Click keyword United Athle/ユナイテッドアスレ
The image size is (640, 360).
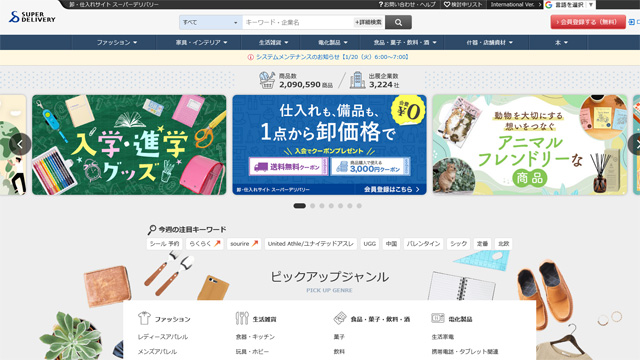[x=311, y=244]
